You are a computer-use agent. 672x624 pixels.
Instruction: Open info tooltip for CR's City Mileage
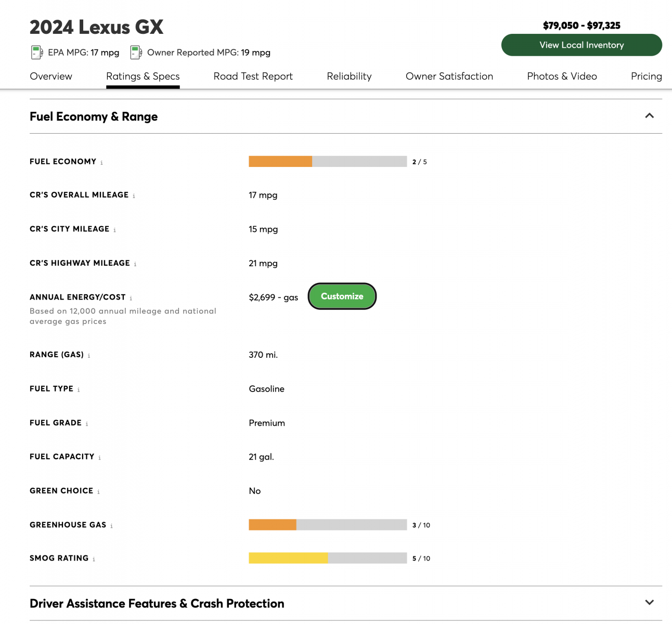click(x=114, y=230)
